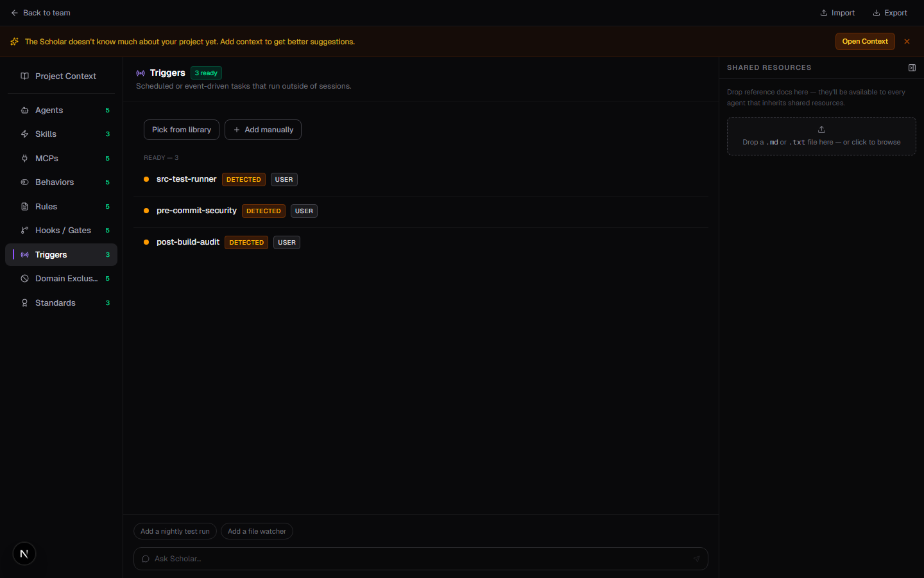Switch to the Skills section
924x578 pixels.
(x=61, y=134)
